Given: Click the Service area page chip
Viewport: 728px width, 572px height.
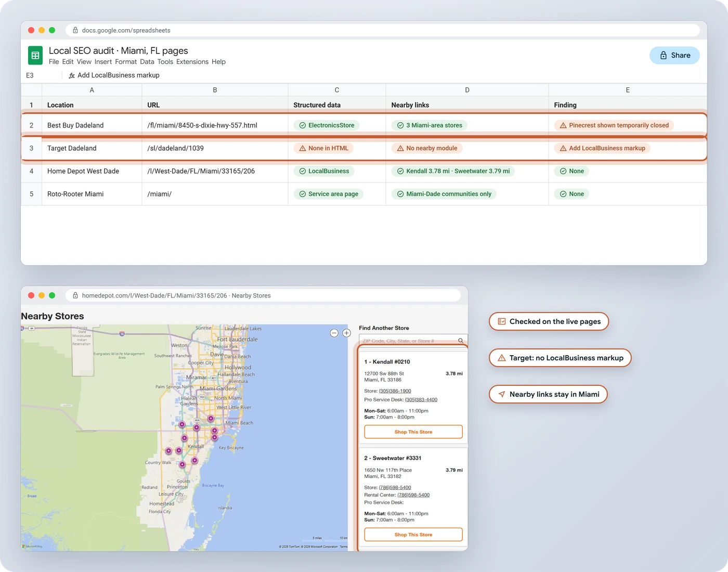Looking at the screenshot, I should point(329,194).
